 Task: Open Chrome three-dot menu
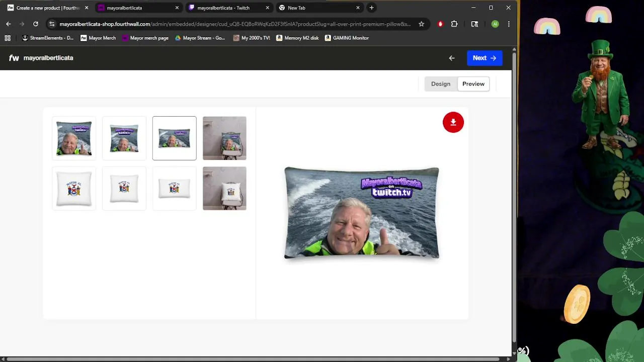[x=509, y=24]
